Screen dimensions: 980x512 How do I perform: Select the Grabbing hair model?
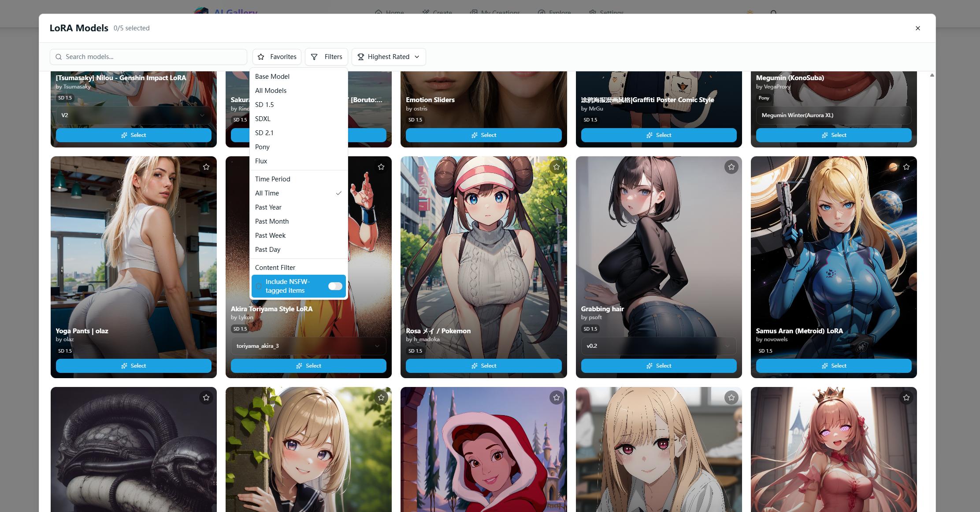pos(659,366)
